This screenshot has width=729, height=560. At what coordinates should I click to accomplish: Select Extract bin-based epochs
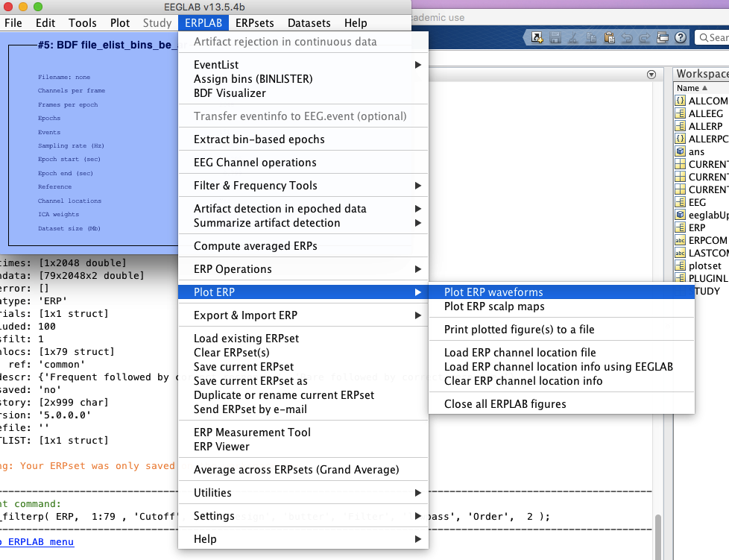tap(303, 139)
